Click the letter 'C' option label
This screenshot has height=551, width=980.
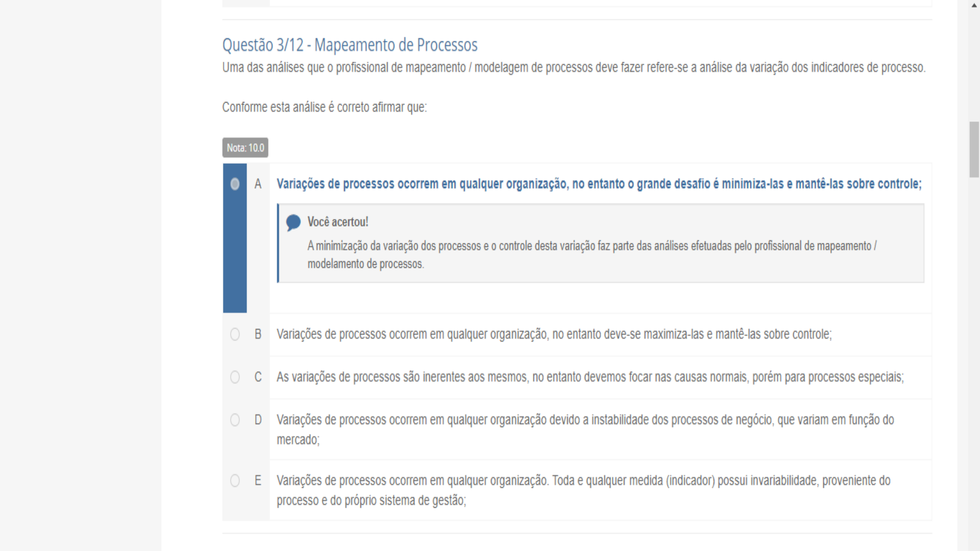258,377
